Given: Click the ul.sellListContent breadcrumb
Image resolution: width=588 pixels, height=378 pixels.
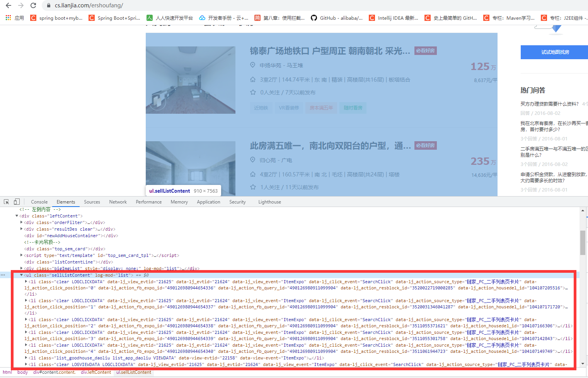Looking at the screenshot, I should [x=134, y=372].
